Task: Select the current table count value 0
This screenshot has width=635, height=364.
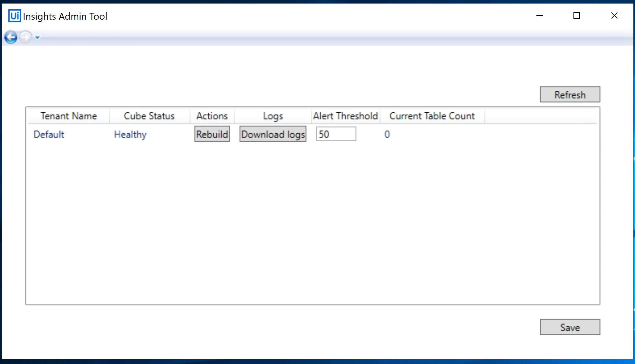Action: click(387, 134)
